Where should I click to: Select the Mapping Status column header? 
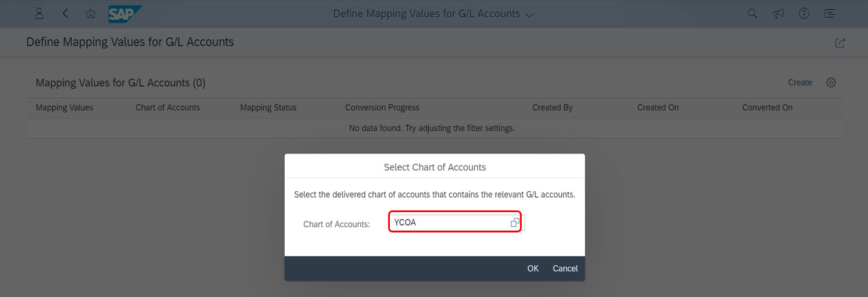pyautogui.click(x=268, y=108)
